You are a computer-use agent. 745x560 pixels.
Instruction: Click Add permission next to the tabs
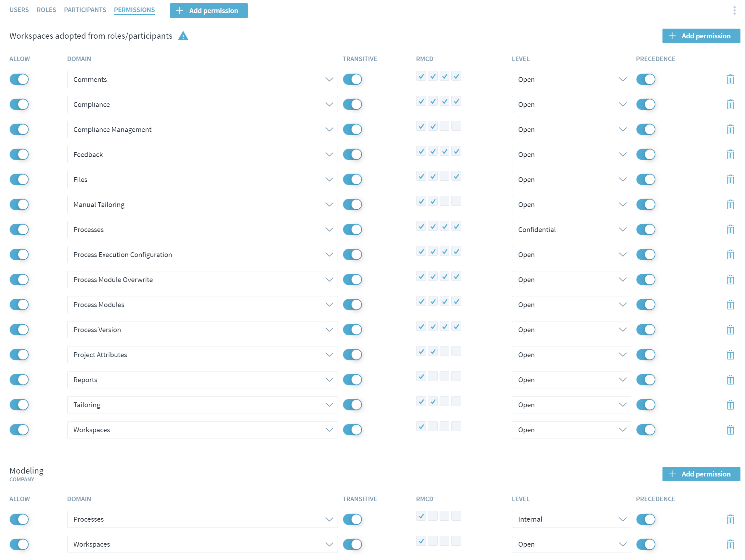pyautogui.click(x=209, y=11)
